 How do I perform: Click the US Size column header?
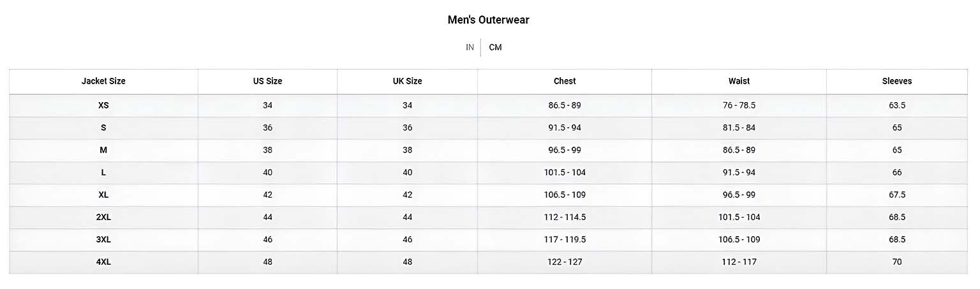[267, 81]
